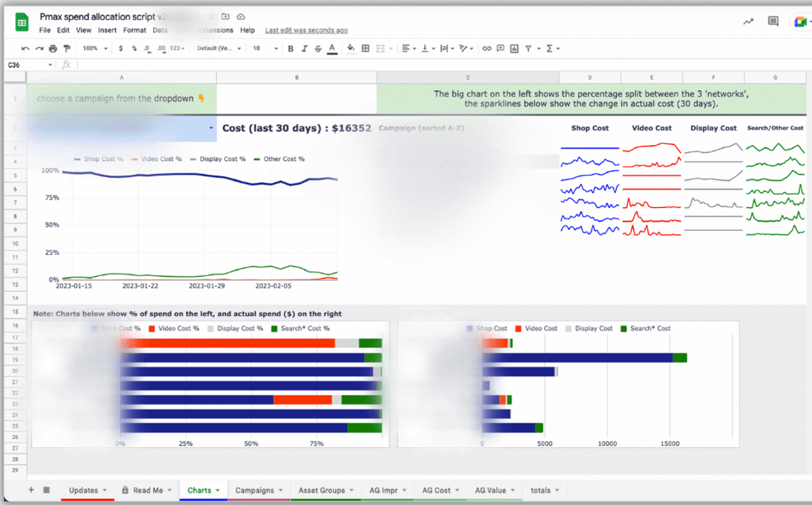Toggle strikethrough formatting
This screenshot has height=505, width=812.
pyautogui.click(x=318, y=48)
